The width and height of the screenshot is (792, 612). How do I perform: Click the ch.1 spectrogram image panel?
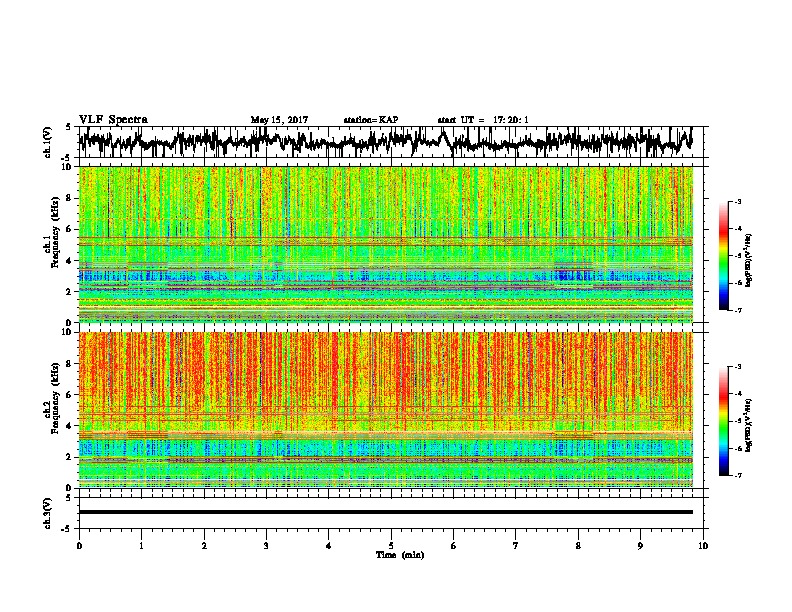[386, 244]
